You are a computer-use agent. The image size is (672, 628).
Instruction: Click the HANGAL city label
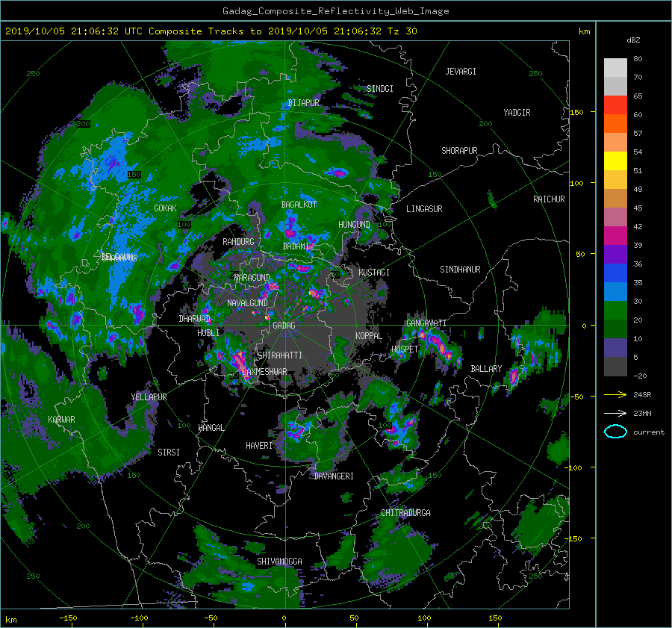[x=211, y=428]
